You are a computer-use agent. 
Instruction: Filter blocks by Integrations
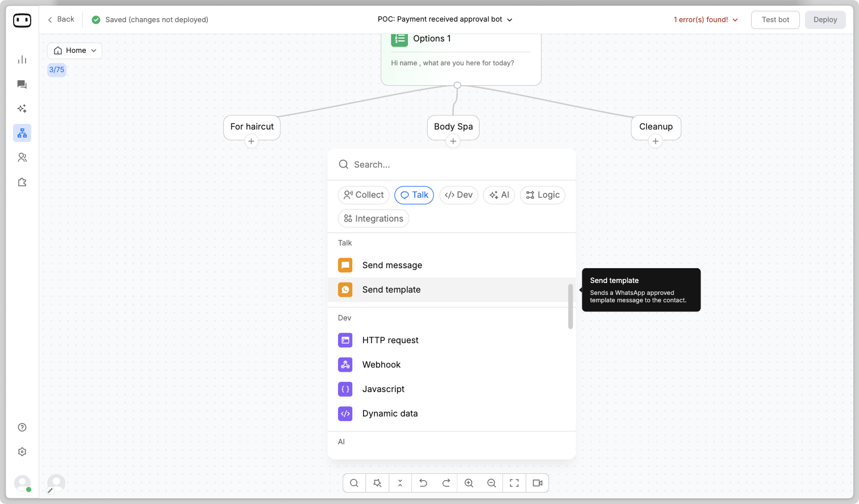373,219
